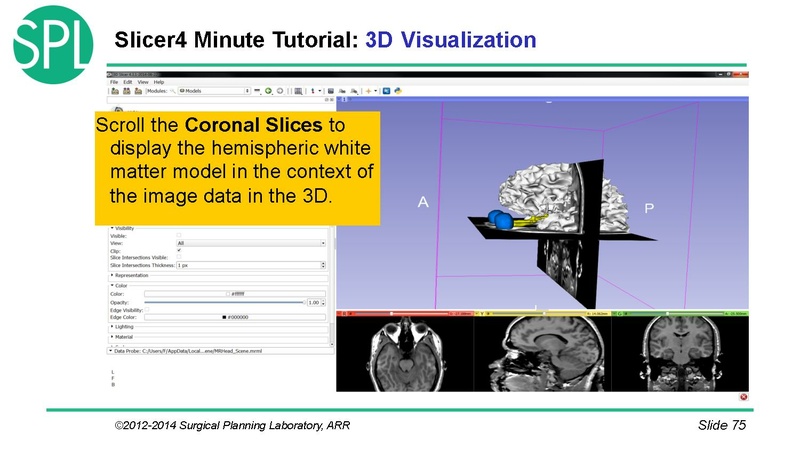Click the axial brain slice image
The image size is (800, 450).
405,354
